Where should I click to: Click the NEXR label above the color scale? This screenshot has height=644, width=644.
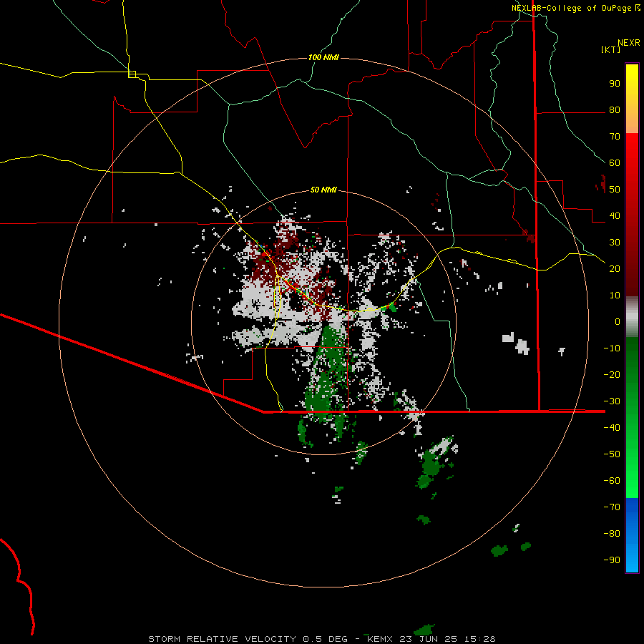pos(629,43)
